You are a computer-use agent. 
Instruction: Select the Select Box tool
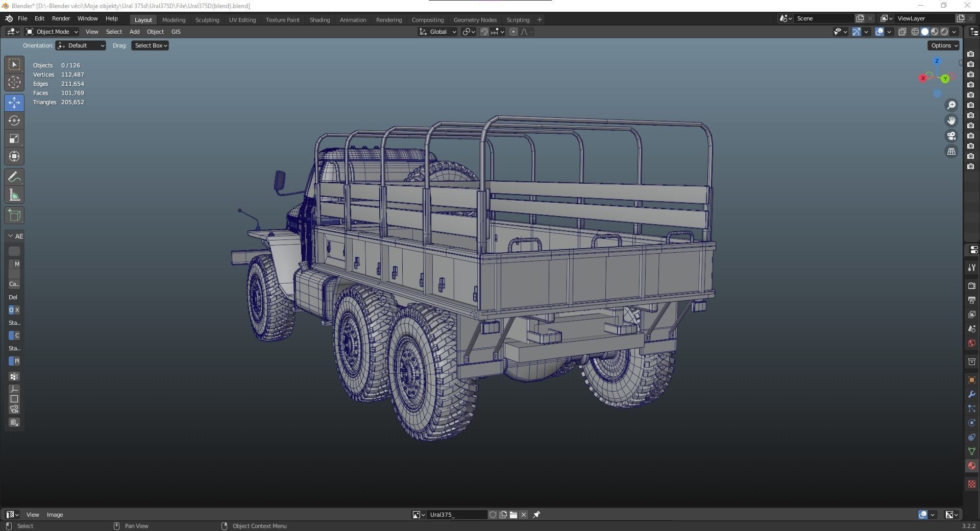click(14, 64)
